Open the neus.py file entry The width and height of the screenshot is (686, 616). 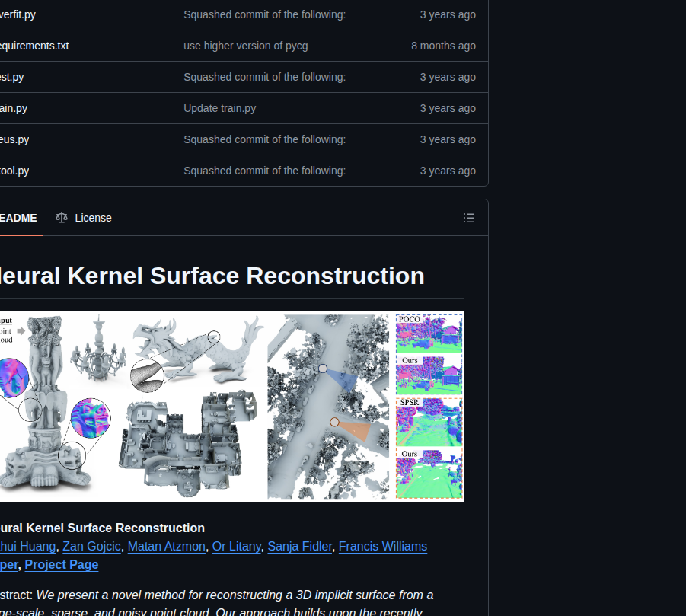14,139
